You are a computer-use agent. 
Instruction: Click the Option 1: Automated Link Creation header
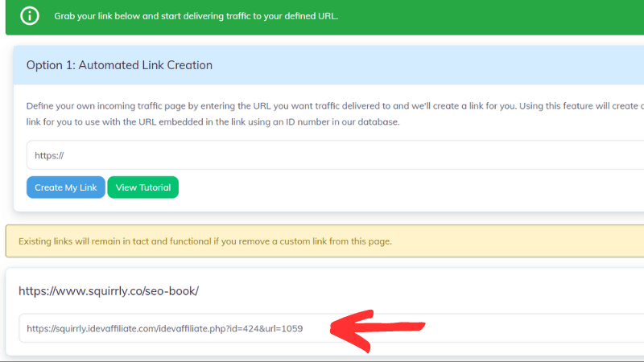119,64
